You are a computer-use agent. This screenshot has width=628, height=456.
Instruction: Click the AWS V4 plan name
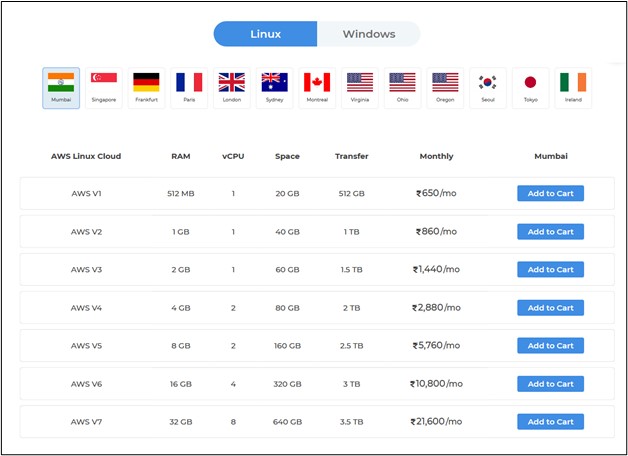pyautogui.click(x=87, y=308)
